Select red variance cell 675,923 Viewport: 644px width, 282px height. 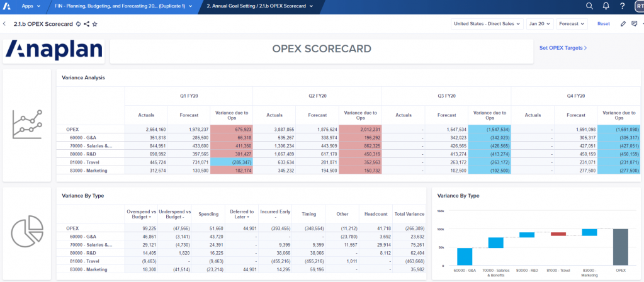(231, 129)
